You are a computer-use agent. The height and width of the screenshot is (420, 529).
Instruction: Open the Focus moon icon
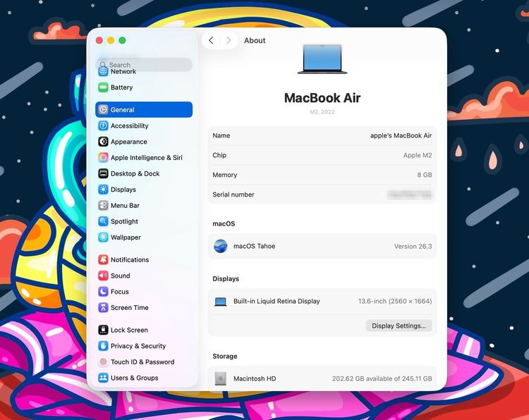coord(103,292)
